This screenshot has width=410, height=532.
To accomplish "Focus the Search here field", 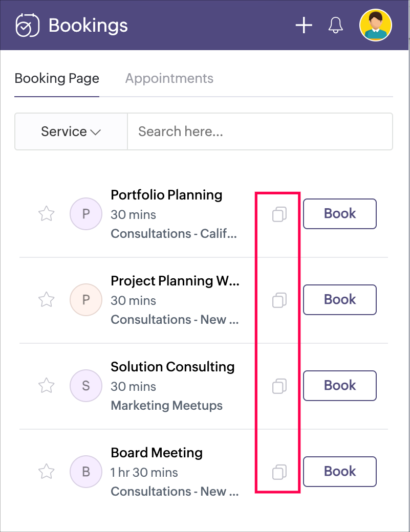I will [260, 131].
